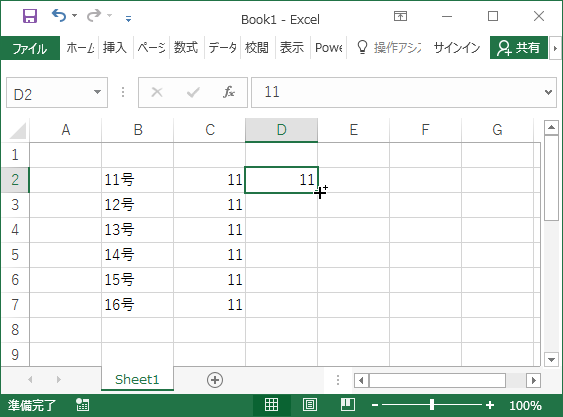The width and height of the screenshot is (563, 417).
Task: Click the 共有 share button
Action: pyautogui.click(x=518, y=47)
